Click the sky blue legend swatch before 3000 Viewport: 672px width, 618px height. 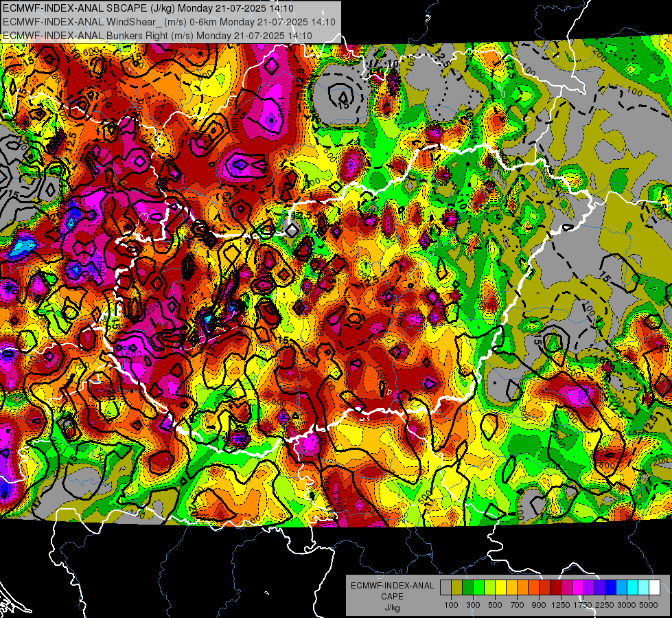[x=621, y=587]
